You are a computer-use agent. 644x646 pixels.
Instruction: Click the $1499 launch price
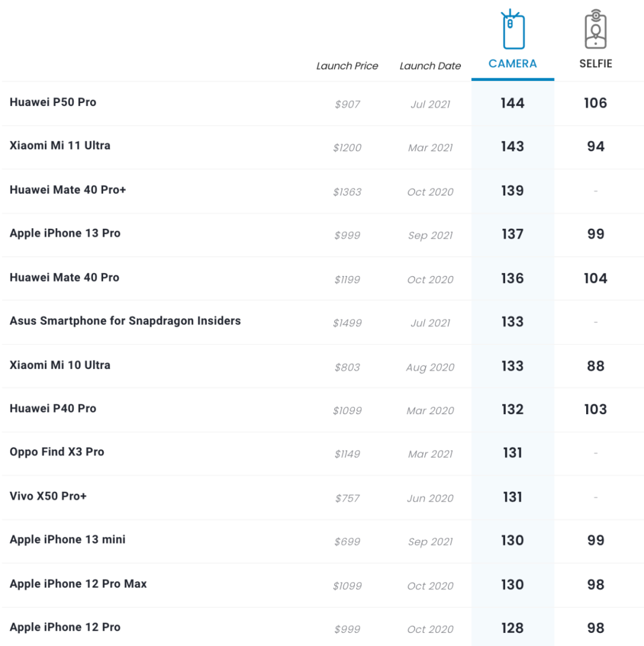pyautogui.click(x=347, y=323)
